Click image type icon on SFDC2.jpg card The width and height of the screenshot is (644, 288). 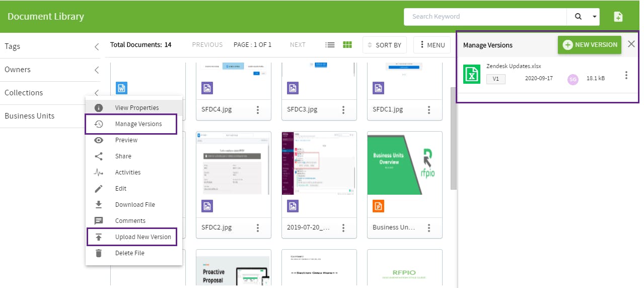pos(207,206)
